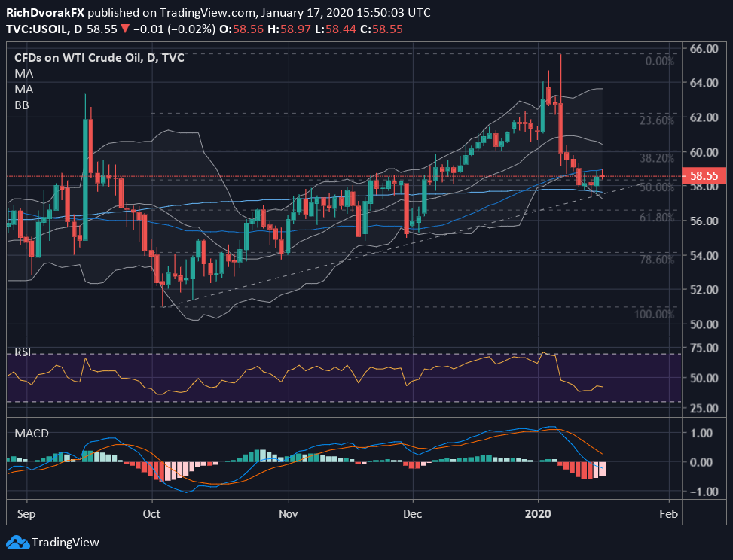Click the 38.20% Fibonacci level label
The image size is (733, 560).
[657, 158]
